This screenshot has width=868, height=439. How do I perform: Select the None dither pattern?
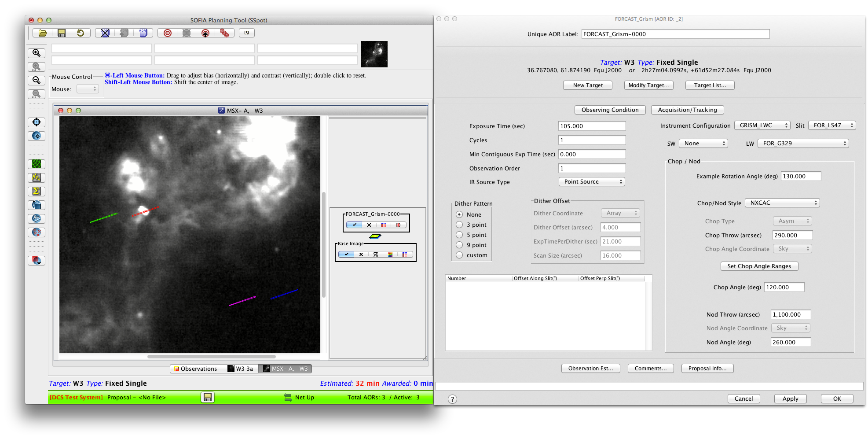(x=459, y=215)
